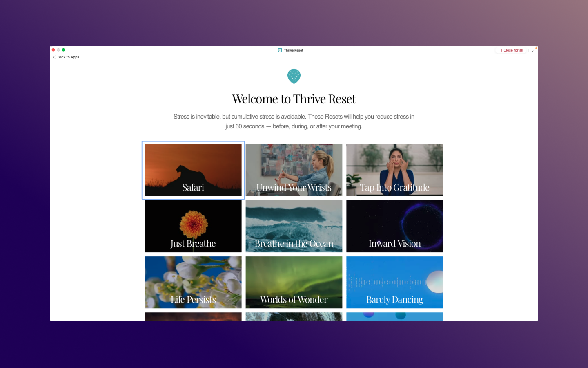The width and height of the screenshot is (588, 368).
Task: Select the Worlds of Wonder reset
Action: (294, 282)
